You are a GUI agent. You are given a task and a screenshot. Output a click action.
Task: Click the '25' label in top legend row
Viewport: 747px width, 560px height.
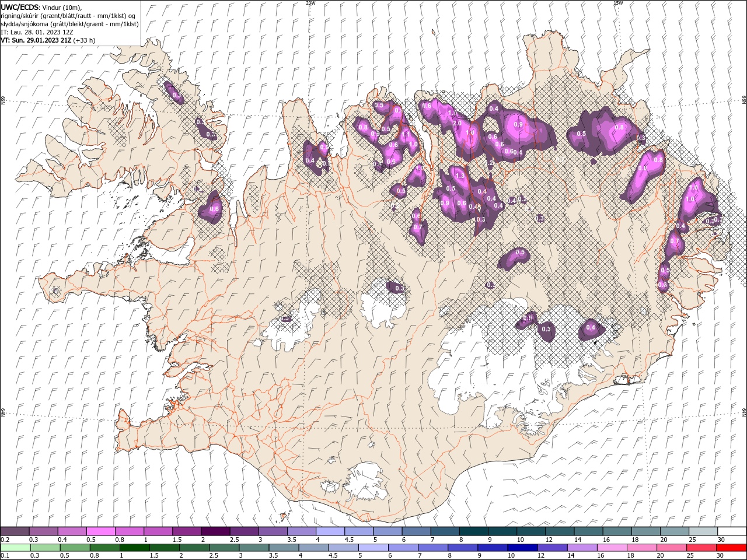[693, 540]
